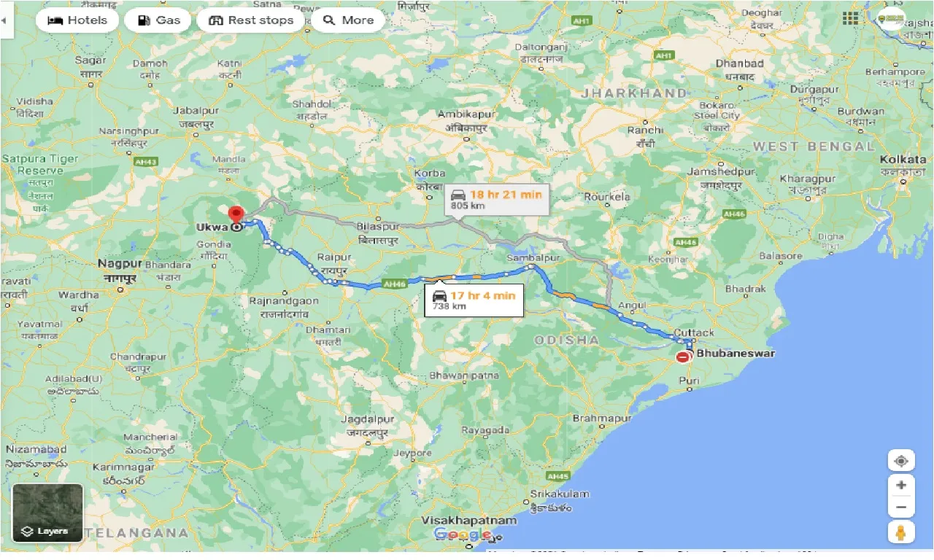Show your location with the target icon
Image resolution: width=934 pixels, height=560 pixels.
(x=901, y=461)
